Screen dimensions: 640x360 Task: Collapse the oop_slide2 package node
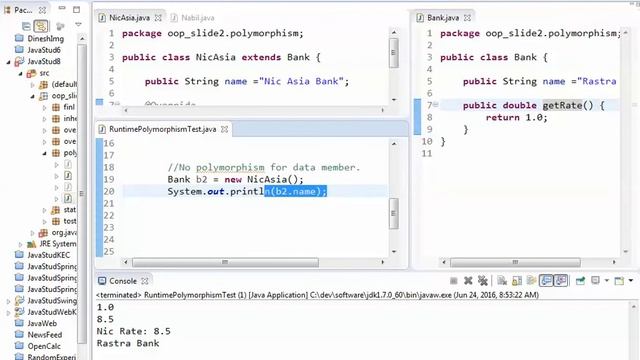[33, 96]
